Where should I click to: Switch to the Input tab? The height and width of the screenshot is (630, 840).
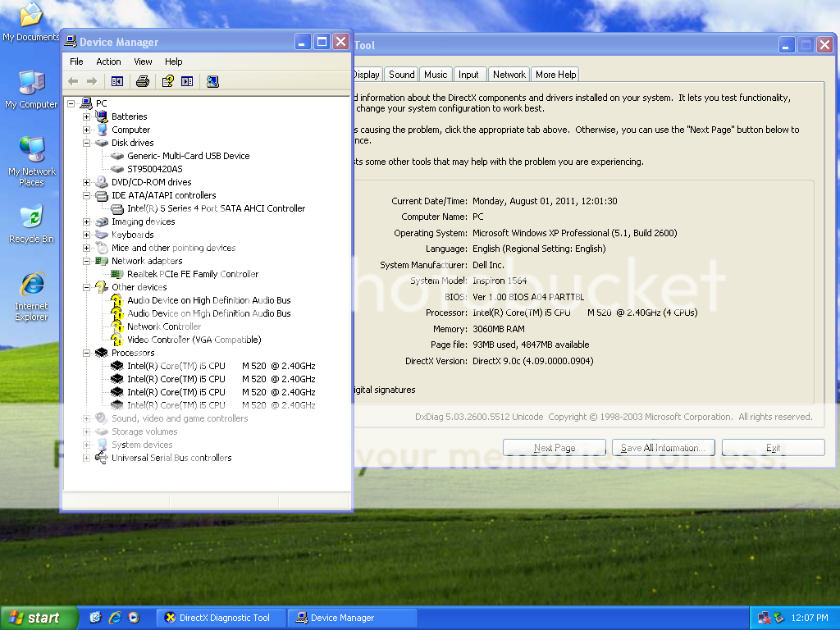point(468,75)
